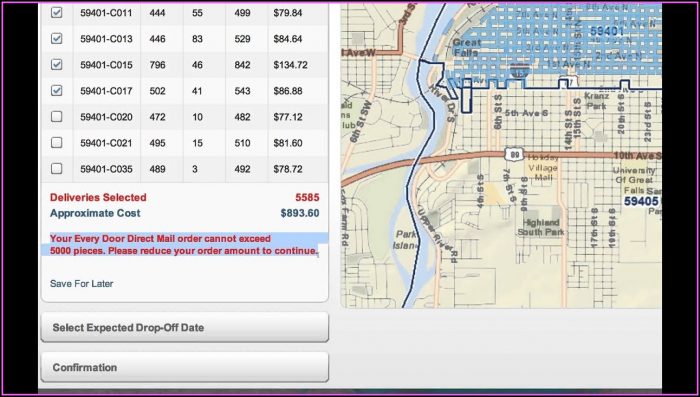Image resolution: width=700 pixels, height=397 pixels.
Task: Click Deliveries Selected total 5585
Action: click(307, 197)
